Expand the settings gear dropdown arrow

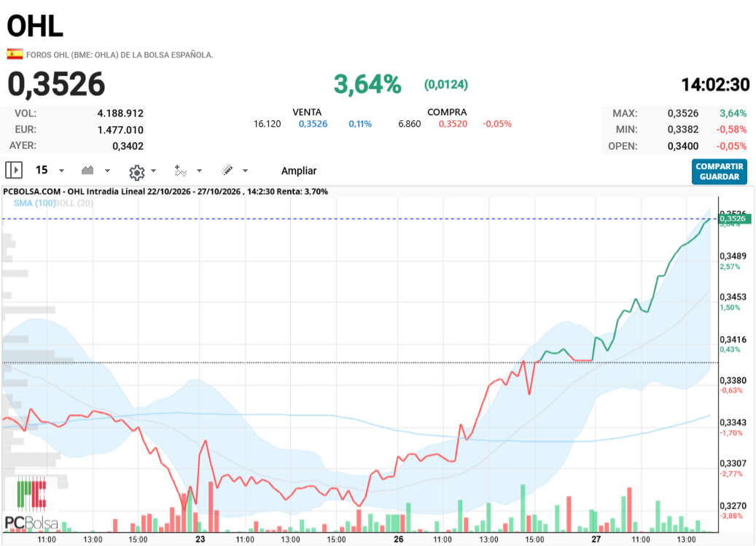153,171
